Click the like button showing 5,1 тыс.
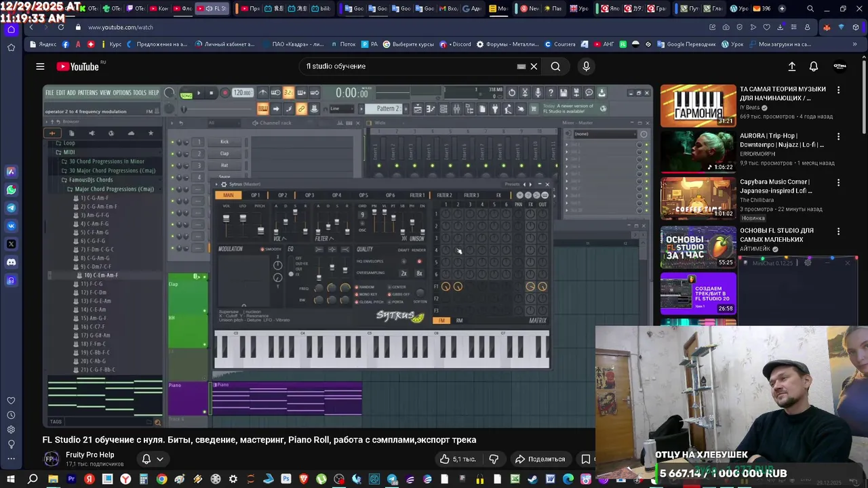This screenshot has width=868, height=488. click(x=458, y=459)
